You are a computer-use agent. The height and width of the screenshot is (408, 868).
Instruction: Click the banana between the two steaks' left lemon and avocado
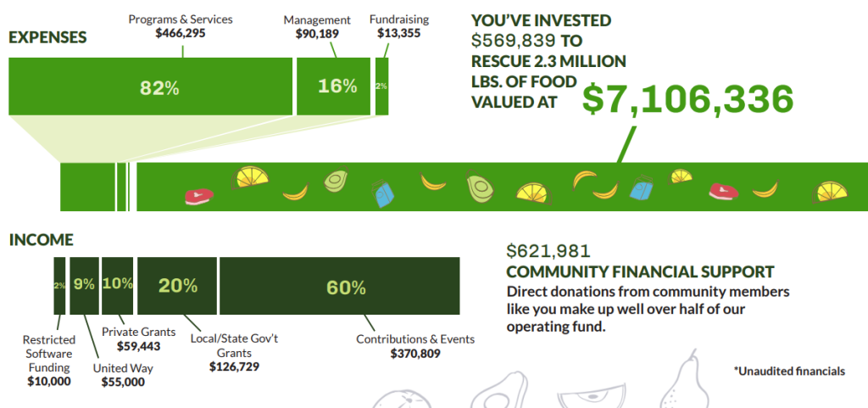pyautogui.click(x=295, y=193)
